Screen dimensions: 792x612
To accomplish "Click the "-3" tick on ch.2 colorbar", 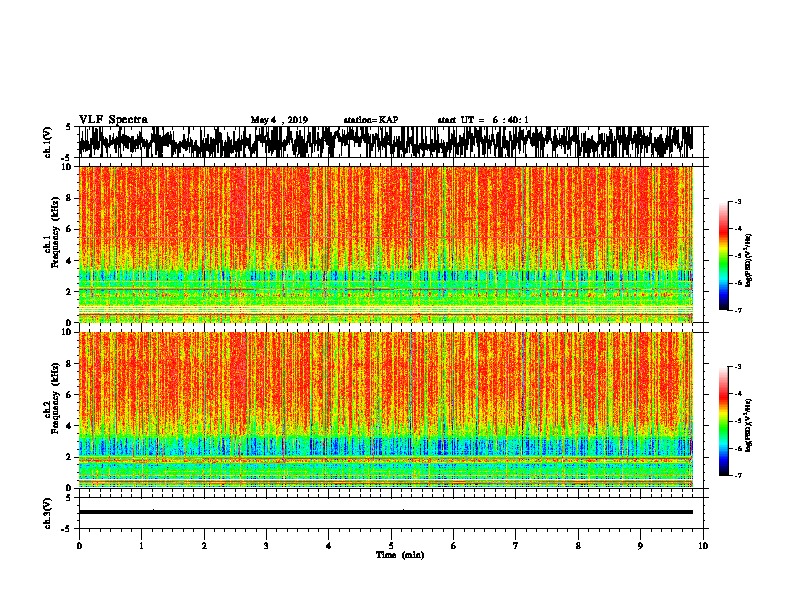I will (737, 367).
